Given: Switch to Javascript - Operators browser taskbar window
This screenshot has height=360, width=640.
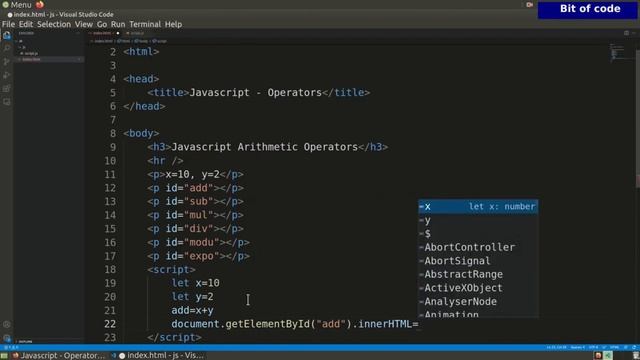Looking at the screenshot, I should [x=58, y=356].
